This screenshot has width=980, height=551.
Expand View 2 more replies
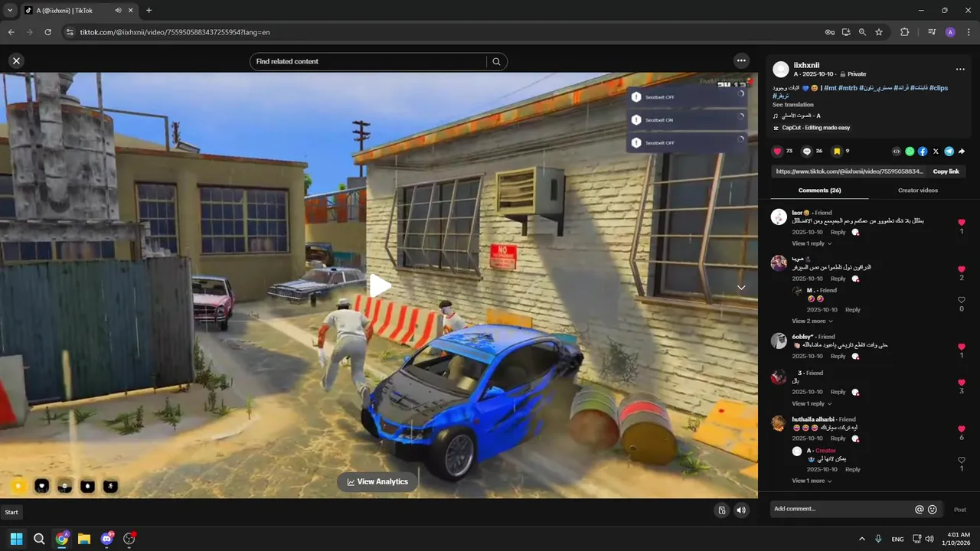[812, 321]
